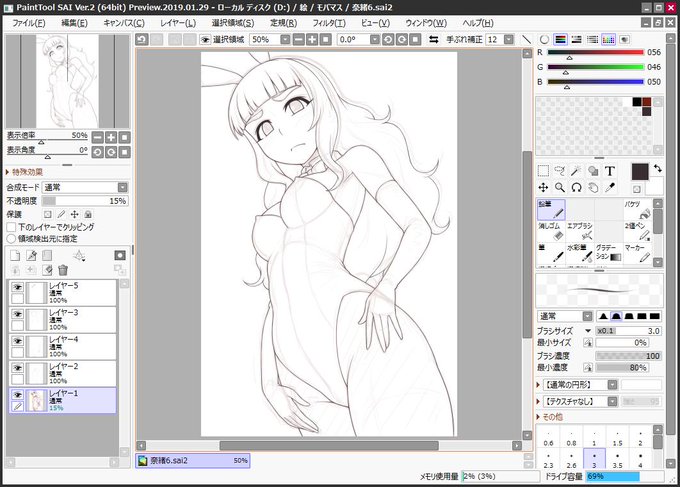Screen dimensions: 680x487
Task: Choose the watercolor brush tool
Action: click(580, 253)
